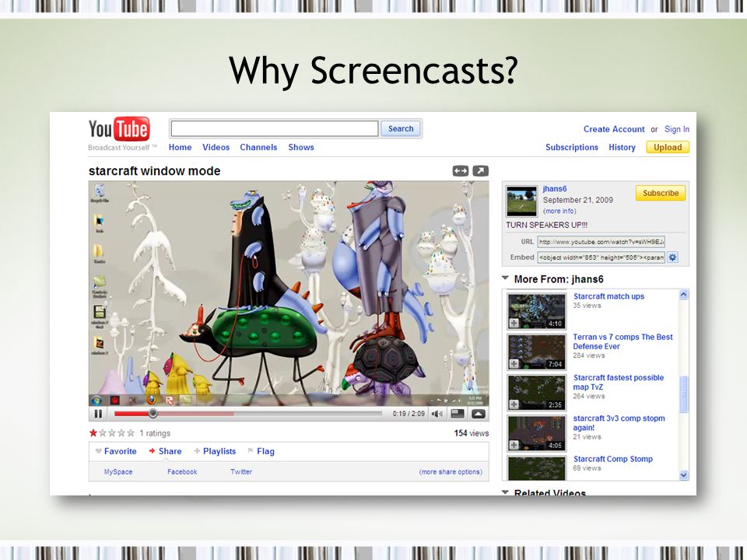Image resolution: width=747 pixels, height=560 pixels.
Task: Open the Videos tab
Action: click(x=216, y=147)
